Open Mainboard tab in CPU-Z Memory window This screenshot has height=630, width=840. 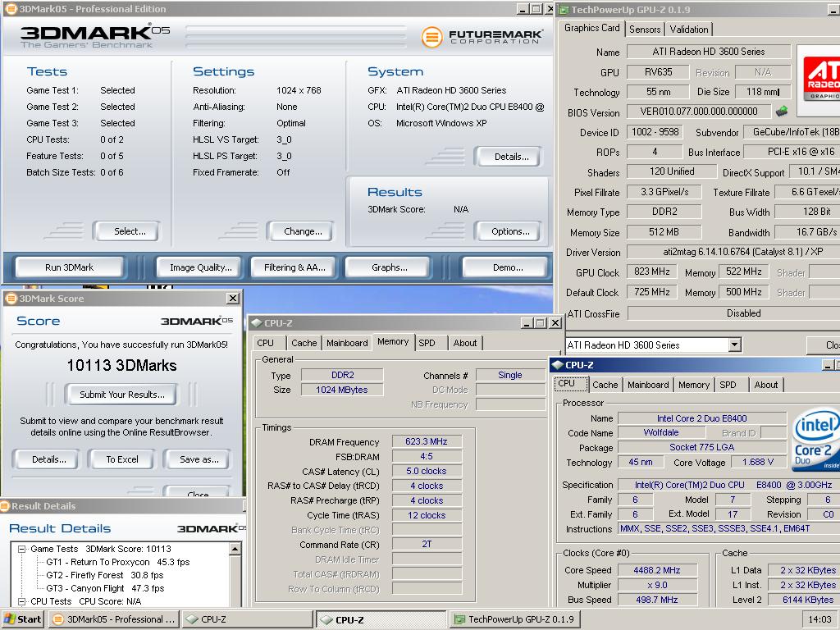coord(347,343)
